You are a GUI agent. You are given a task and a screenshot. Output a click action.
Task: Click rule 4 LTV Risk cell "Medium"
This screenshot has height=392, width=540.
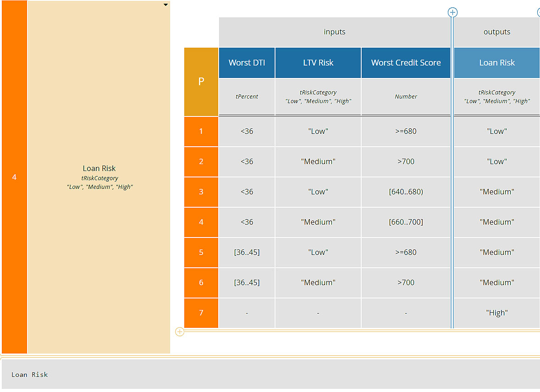pos(318,222)
